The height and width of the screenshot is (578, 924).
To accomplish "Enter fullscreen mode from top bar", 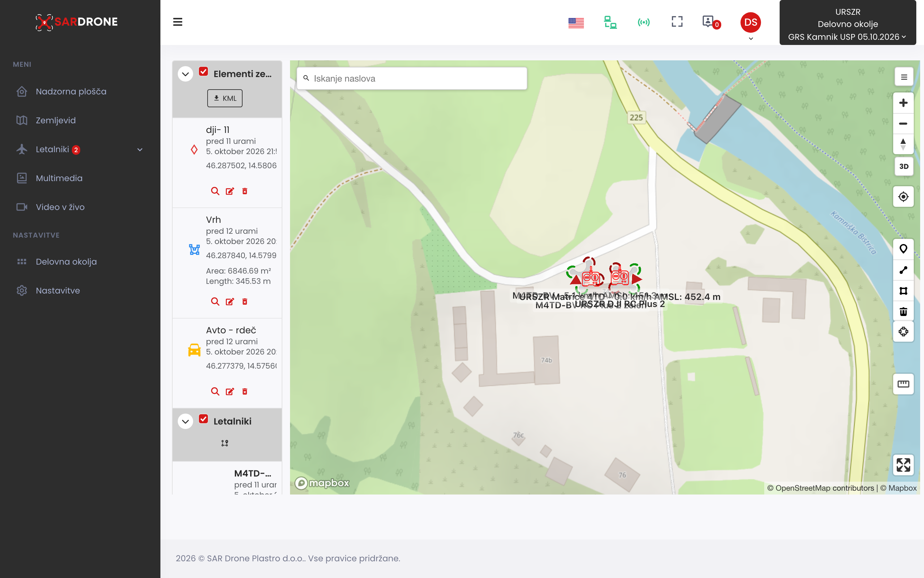I will (677, 22).
